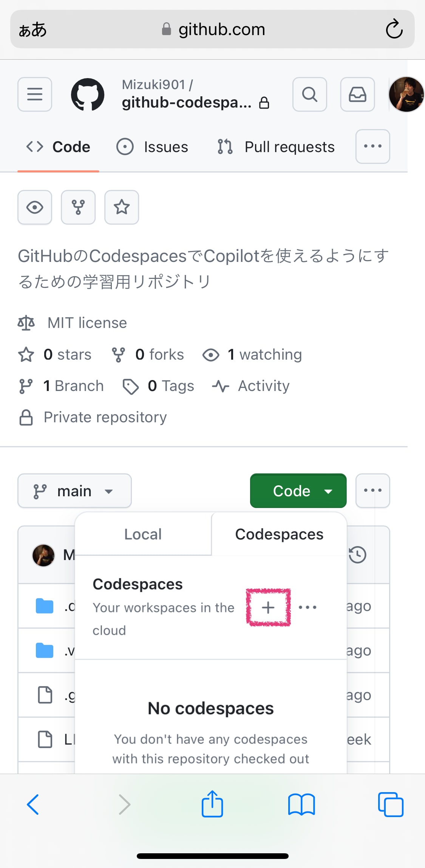Open the 0 Tags link
The width and height of the screenshot is (425, 868).
158,386
